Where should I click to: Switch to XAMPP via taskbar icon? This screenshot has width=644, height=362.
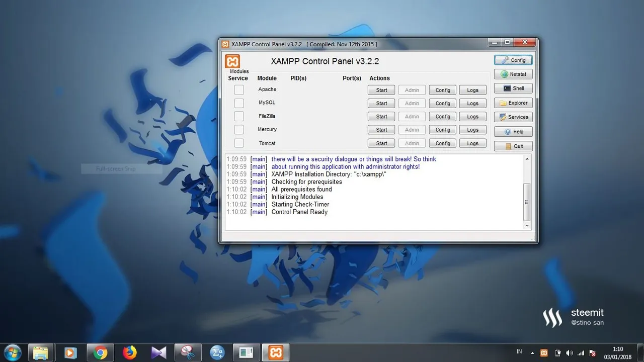coord(276,352)
